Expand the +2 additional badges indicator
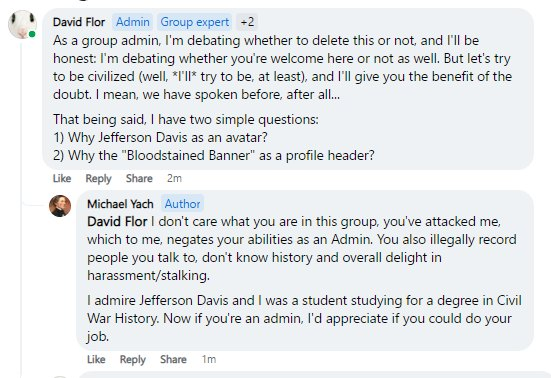This screenshot has height=378, width=551. [247, 22]
